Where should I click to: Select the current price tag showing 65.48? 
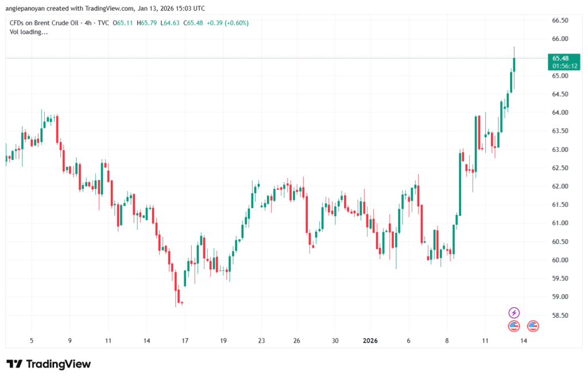tap(562, 57)
